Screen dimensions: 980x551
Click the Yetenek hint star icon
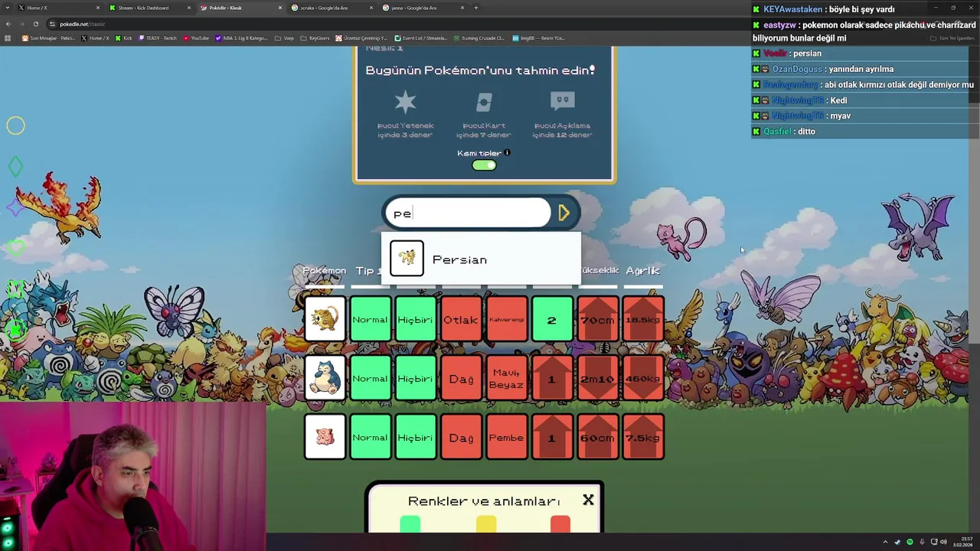tap(405, 102)
